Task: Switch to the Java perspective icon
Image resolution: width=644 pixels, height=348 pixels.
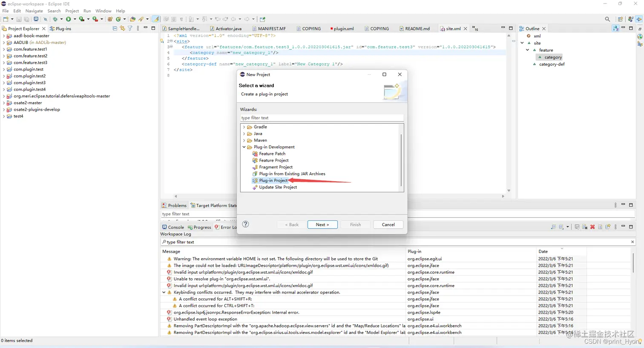Action: 630,19
